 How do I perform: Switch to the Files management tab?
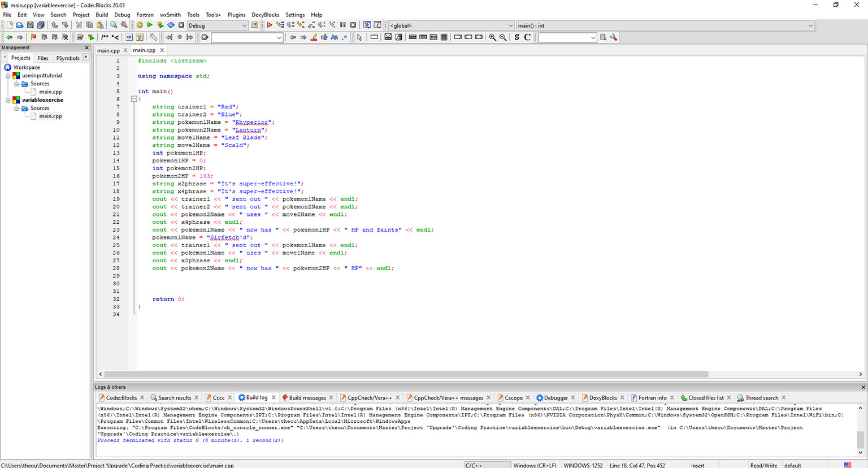tap(43, 58)
